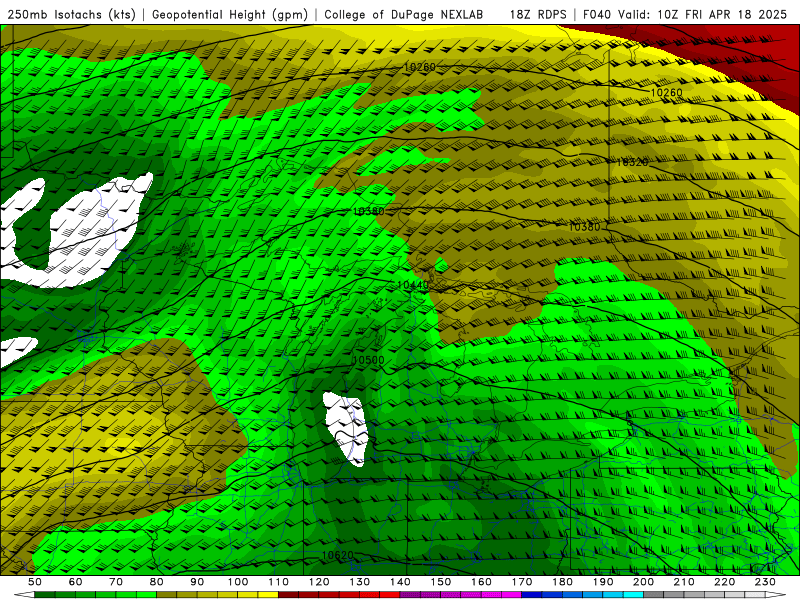800x600 pixels.
Task: Click the 10500 height contour label
Action: (368, 360)
